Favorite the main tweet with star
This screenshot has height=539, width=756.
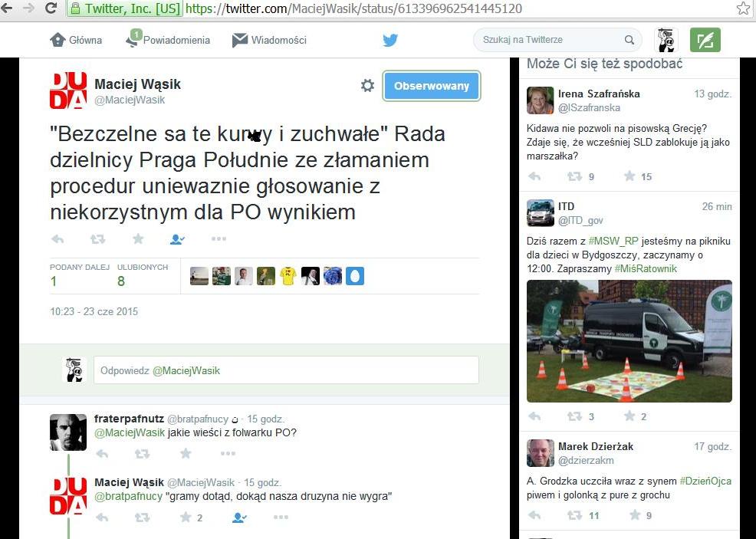coord(138,238)
